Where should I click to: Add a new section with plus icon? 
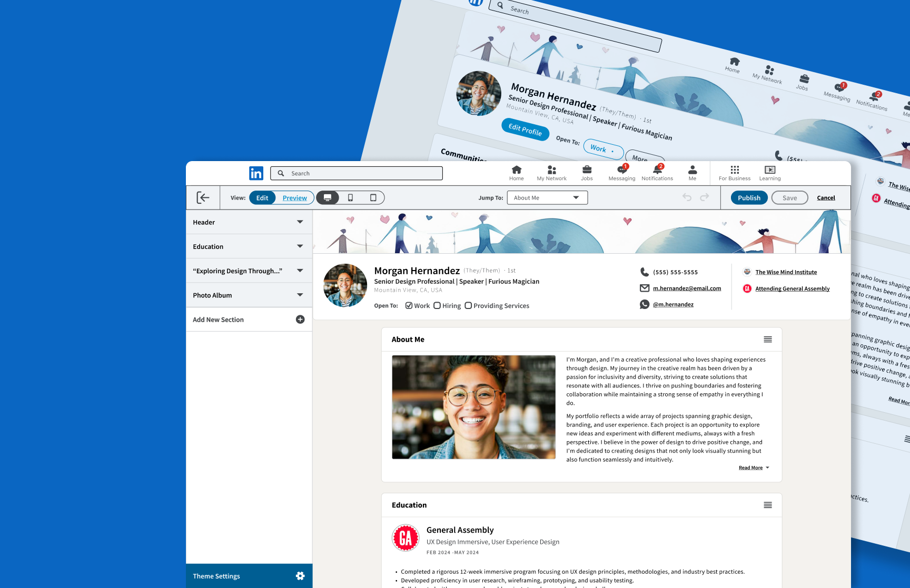tap(300, 320)
